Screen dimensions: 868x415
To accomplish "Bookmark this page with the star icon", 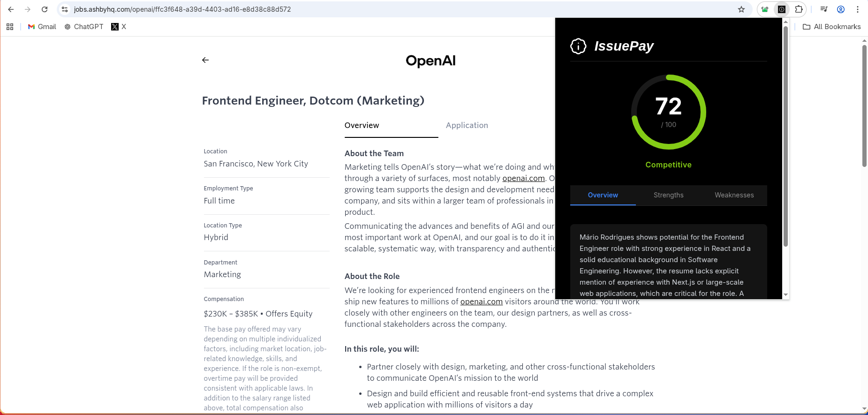I will [741, 9].
